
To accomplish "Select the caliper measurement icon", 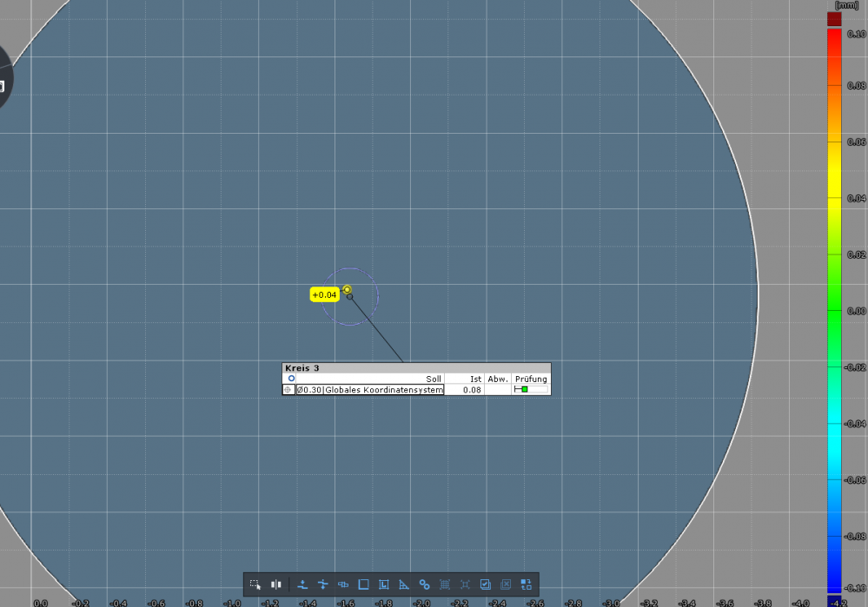I will [x=343, y=584].
